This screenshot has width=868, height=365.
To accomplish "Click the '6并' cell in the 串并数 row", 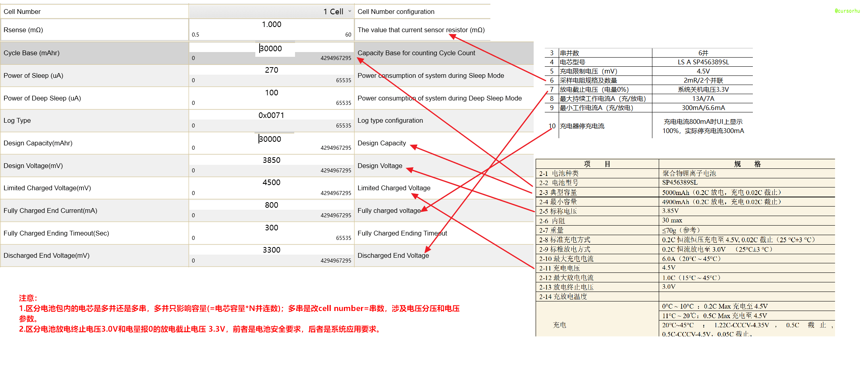I will tap(703, 53).
